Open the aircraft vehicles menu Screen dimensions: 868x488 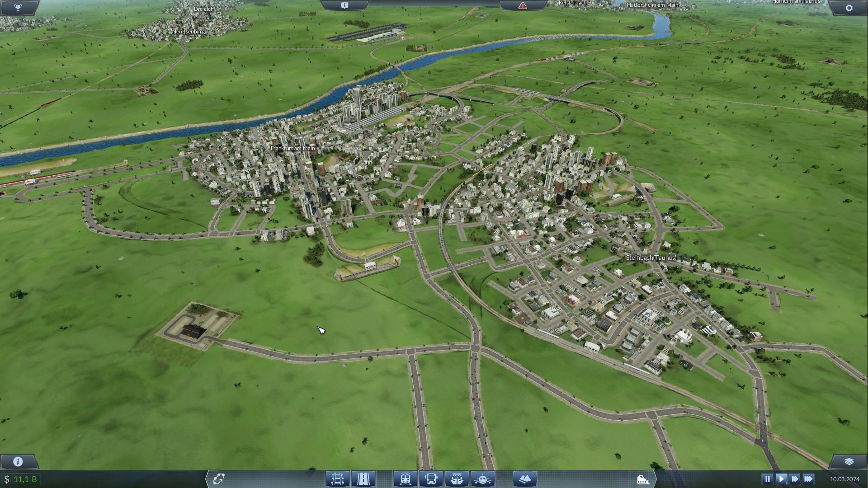pos(482,479)
